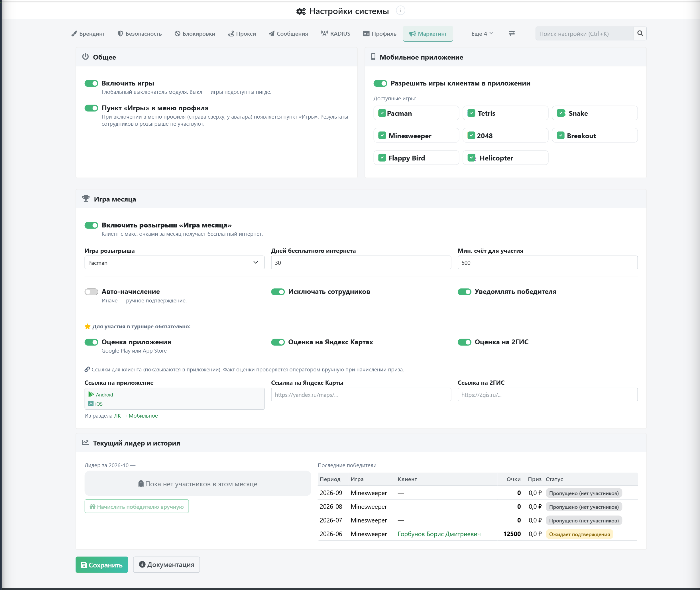Image resolution: width=700 pixels, height=590 pixels.
Task: Toggle Оценка на Яндекс Картах switch
Action: tap(278, 342)
